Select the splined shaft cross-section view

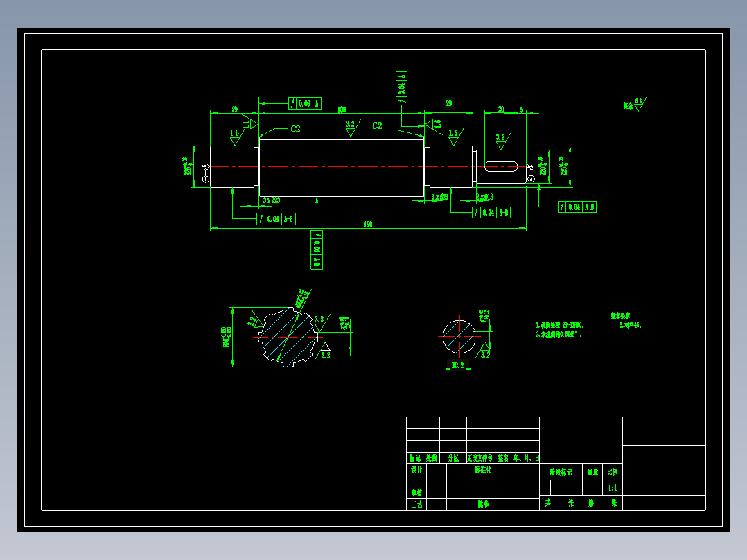(x=288, y=337)
